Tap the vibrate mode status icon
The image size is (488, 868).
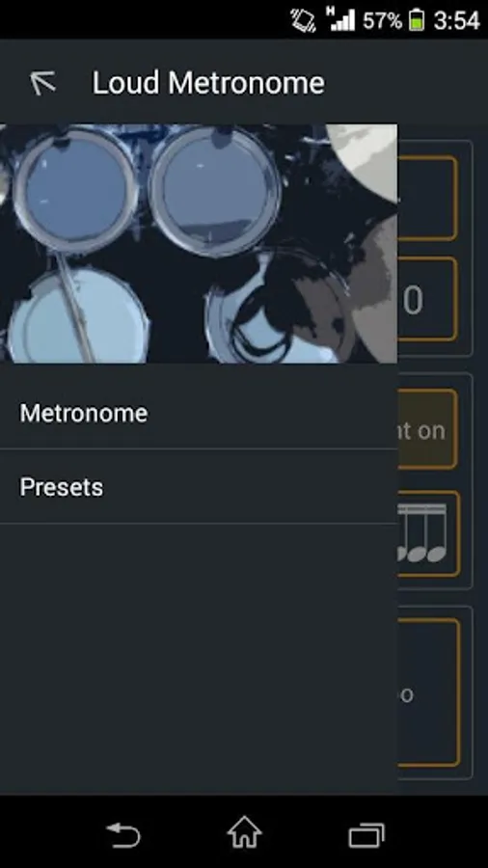[303, 20]
